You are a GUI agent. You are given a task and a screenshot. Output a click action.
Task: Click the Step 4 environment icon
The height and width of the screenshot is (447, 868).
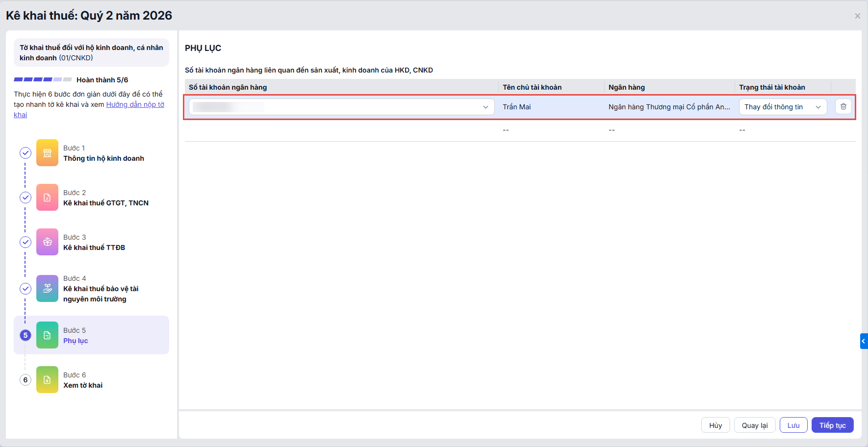(x=47, y=289)
